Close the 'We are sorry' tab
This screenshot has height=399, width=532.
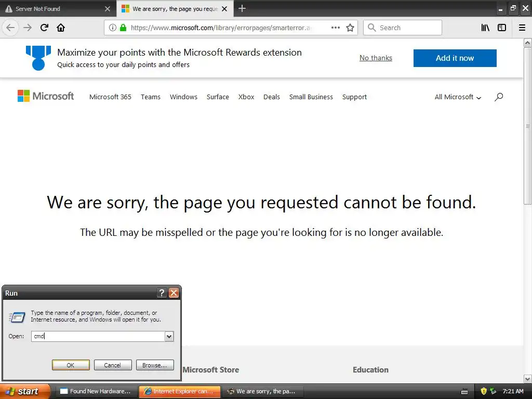click(x=224, y=9)
